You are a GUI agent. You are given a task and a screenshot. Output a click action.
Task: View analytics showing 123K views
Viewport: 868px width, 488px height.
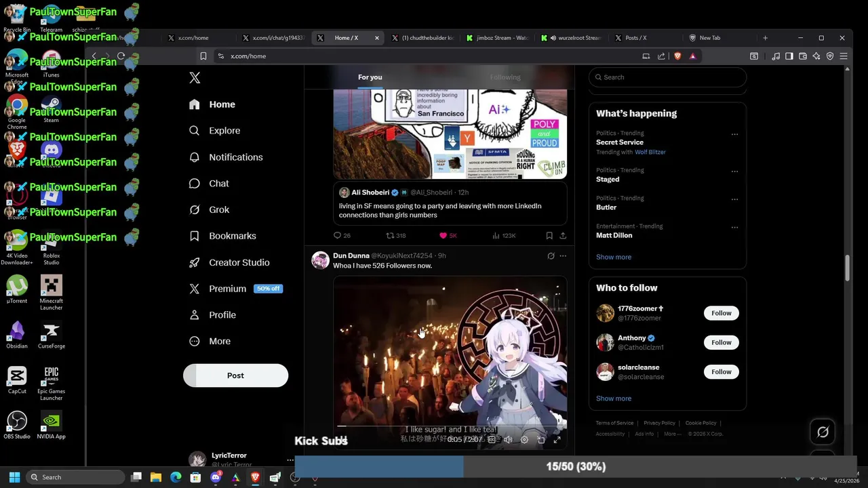point(504,236)
